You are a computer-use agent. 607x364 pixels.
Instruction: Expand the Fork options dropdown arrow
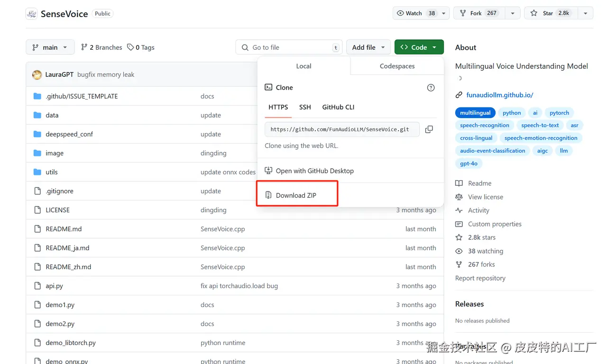tap(513, 13)
